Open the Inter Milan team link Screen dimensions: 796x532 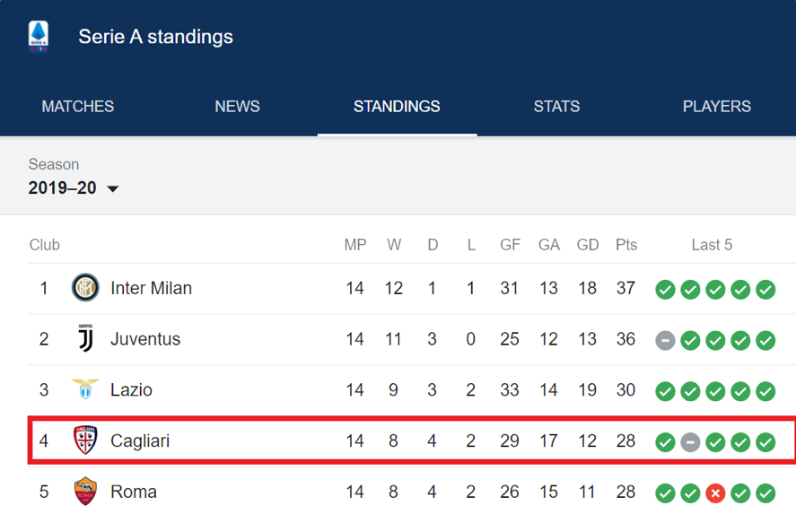pyautogui.click(x=152, y=288)
